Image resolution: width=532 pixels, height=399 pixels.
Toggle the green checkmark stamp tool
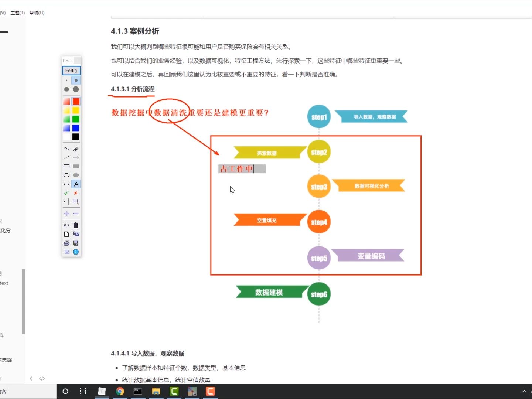coord(66,193)
